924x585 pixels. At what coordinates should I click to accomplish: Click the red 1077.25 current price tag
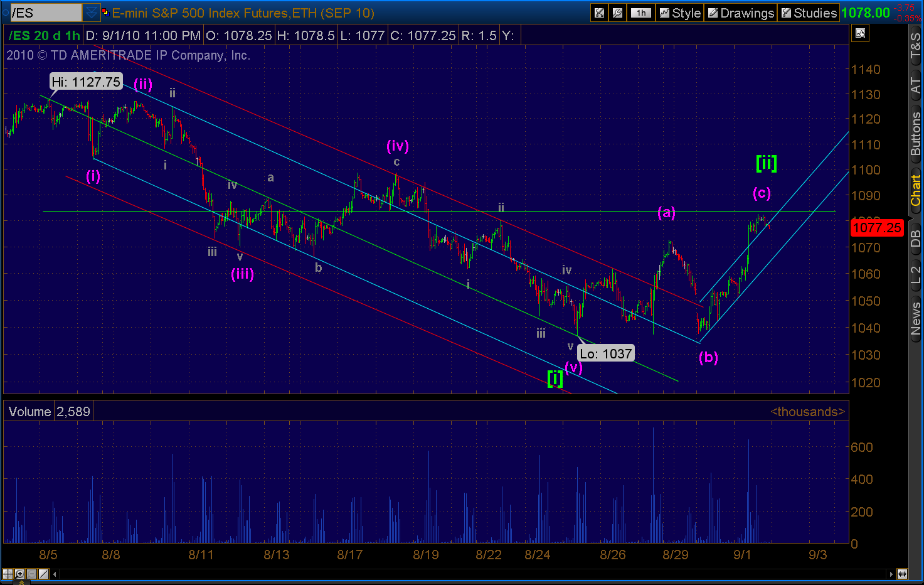tap(877, 228)
